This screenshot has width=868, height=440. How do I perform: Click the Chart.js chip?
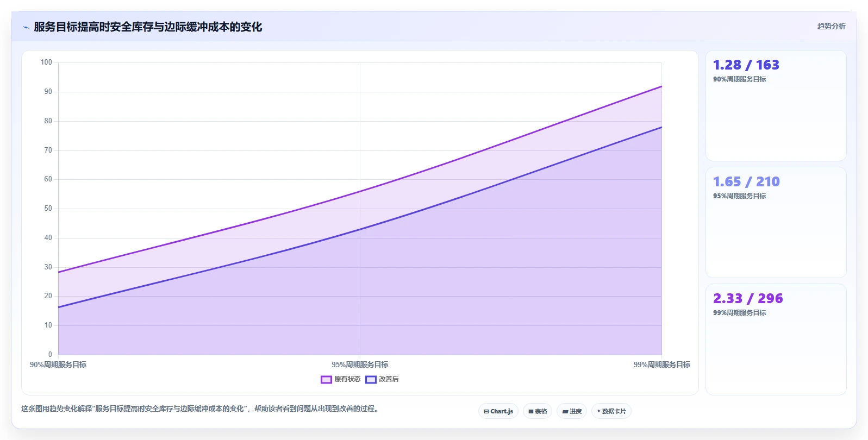click(x=498, y=411)
